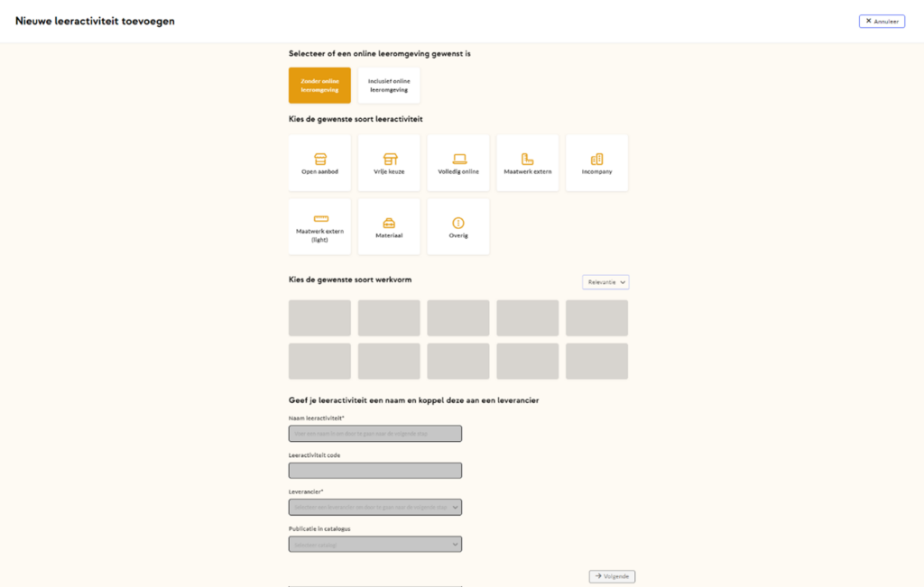This screenshot has height=587, width=924.
Task: Pick the Volledig online laptop icon
Action: tap(458, 160)
